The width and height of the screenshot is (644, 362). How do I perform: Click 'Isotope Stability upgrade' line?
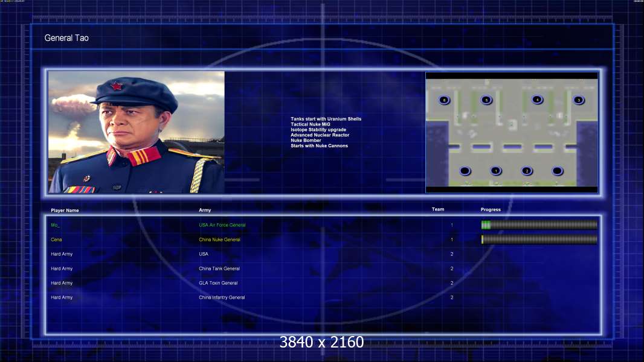318,130
